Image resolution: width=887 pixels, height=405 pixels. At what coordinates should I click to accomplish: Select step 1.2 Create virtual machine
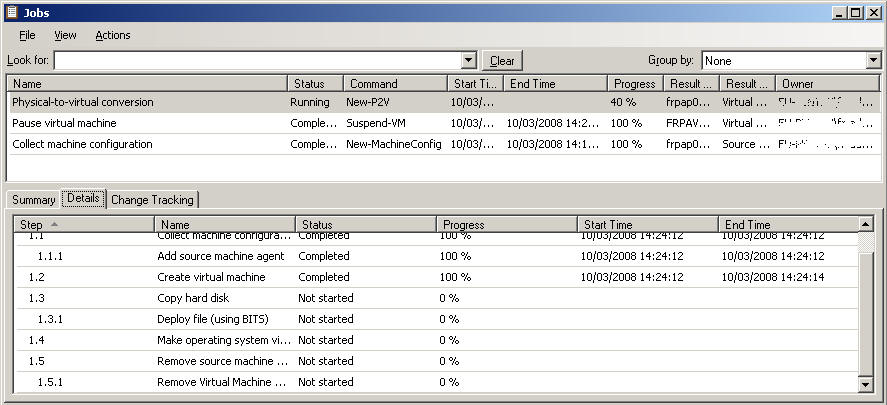(436, 277)
